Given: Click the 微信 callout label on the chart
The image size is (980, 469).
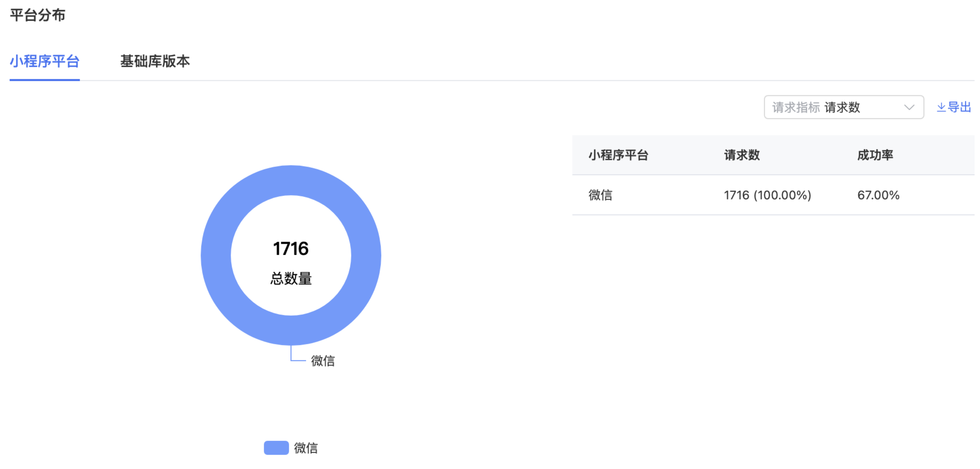Looking at the screenshot, I should (322, 361).
